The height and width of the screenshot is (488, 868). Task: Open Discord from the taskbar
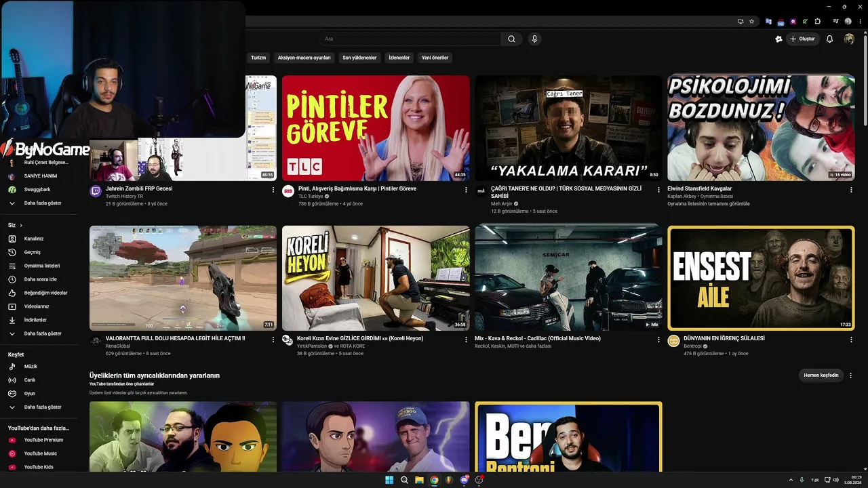click(x=464, y=480)
